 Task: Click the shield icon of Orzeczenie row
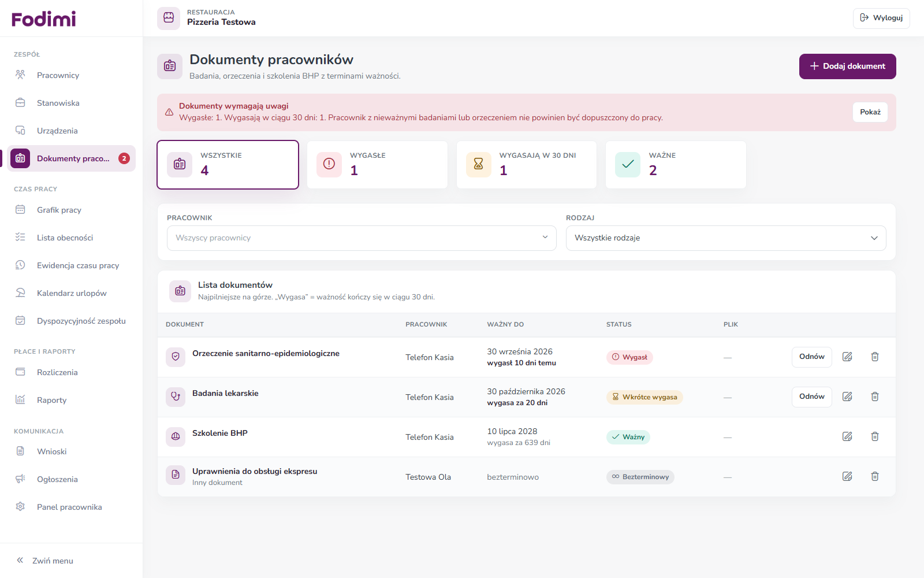176,357
